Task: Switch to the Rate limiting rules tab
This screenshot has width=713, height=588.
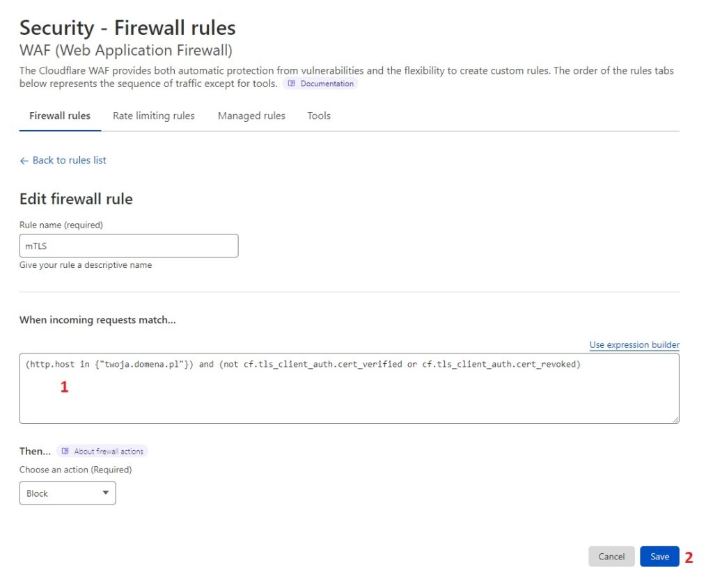Action: (153, 116)
